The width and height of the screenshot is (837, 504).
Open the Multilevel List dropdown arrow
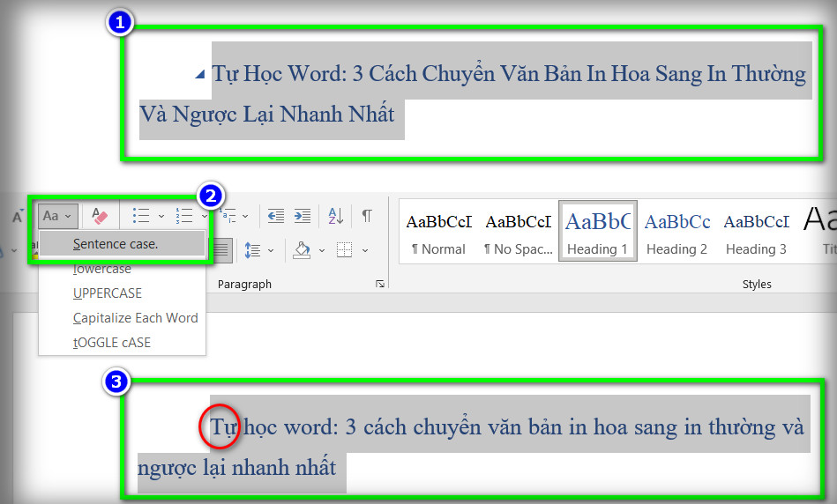click(x=245, y=217)
